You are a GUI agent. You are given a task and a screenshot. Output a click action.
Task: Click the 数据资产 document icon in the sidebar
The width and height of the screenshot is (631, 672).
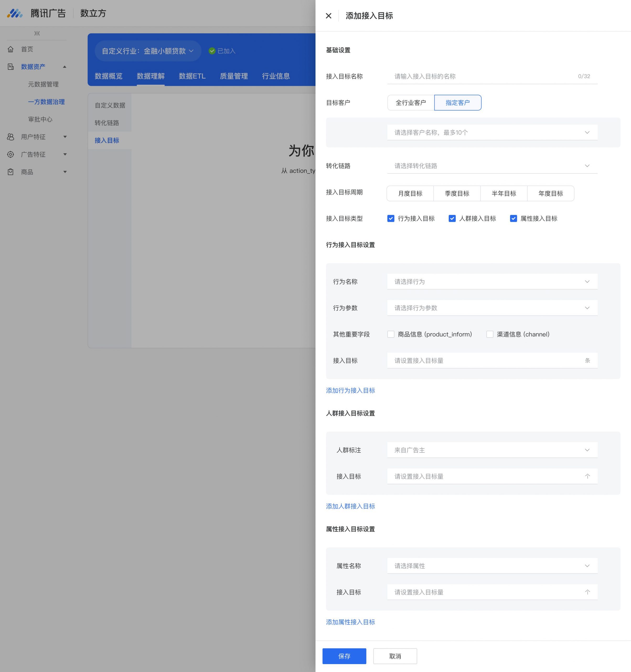pyautogui.click(x=10, y=67)
